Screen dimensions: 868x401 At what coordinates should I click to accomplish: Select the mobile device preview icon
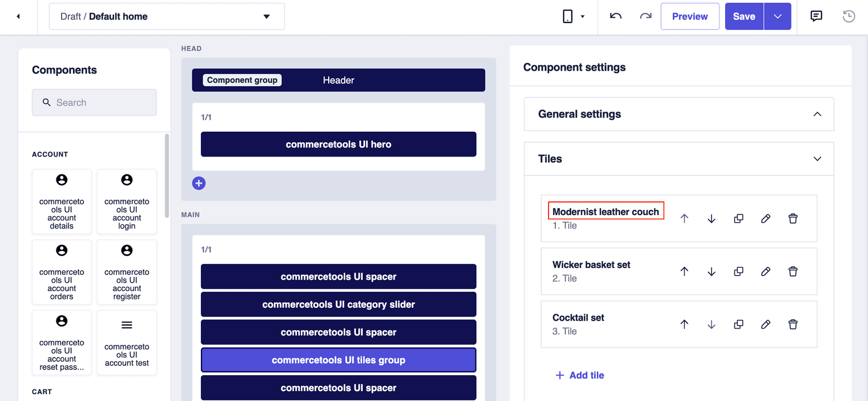566,16
